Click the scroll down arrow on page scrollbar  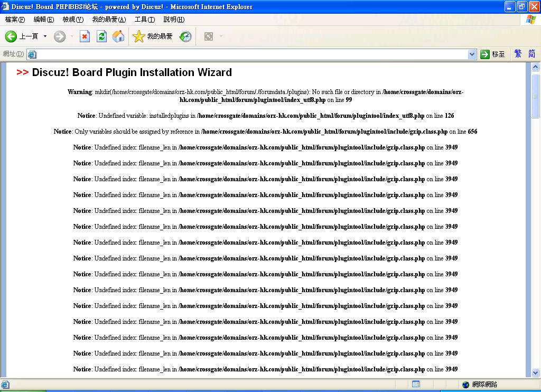pyautogui.click(x=536, y=372)
